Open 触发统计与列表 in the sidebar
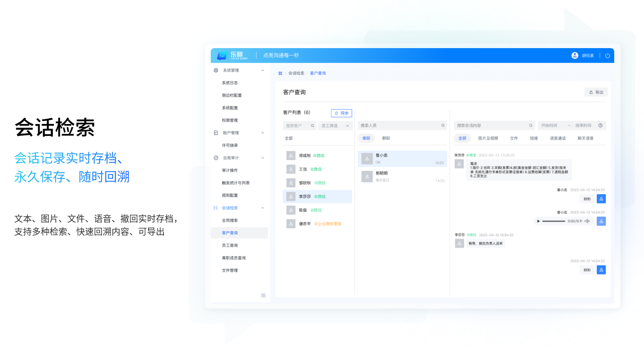644x352 pixels. (x=236, y=183)
